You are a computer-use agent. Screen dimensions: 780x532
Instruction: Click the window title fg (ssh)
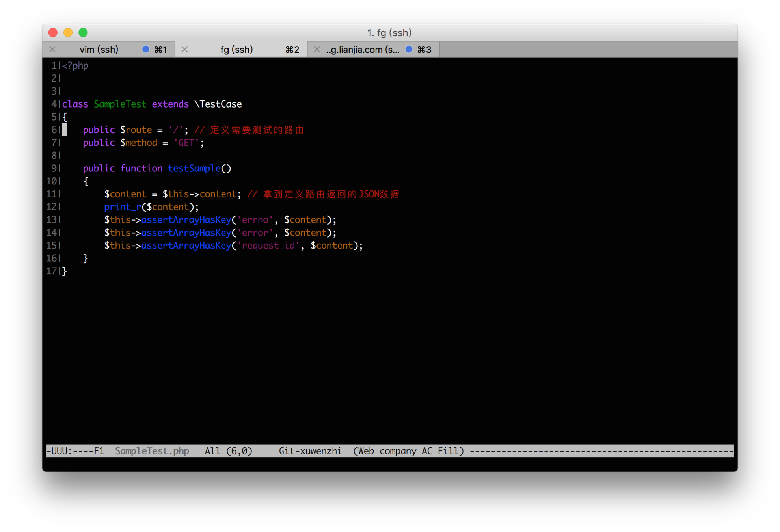[x=389, y=33]
